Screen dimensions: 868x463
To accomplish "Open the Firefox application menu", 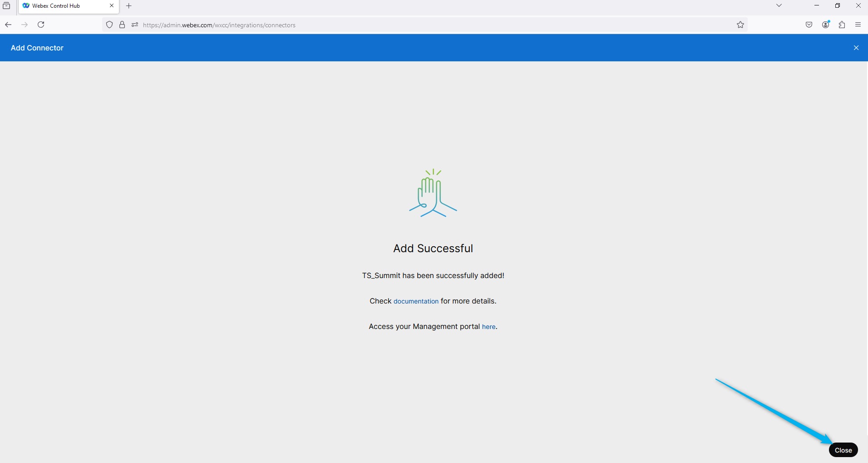I will 858,25.
